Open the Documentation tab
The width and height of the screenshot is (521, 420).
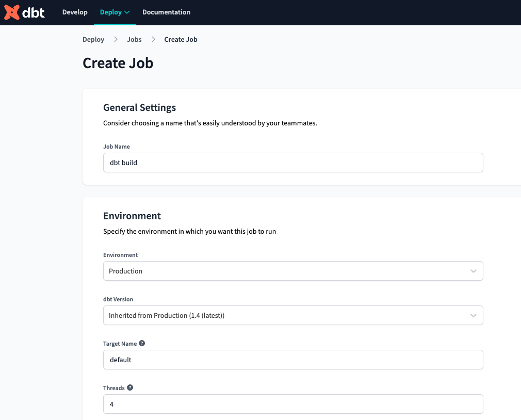click(x=166, y=12)
